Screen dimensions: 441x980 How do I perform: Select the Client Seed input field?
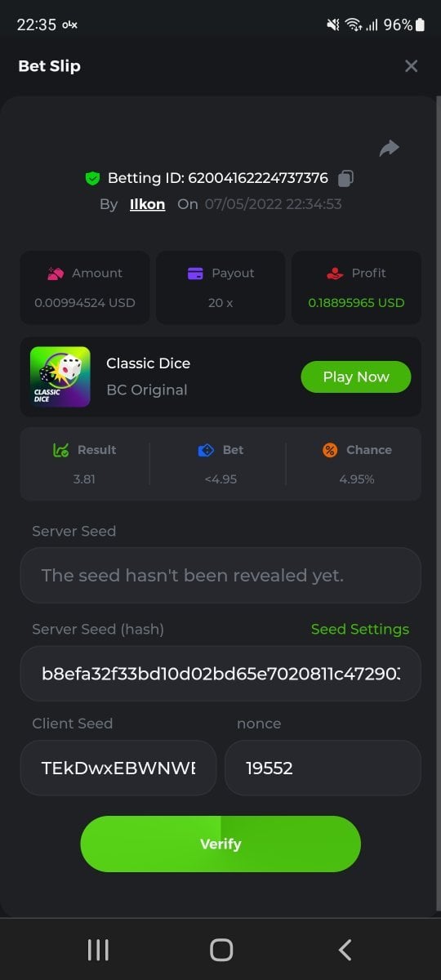118,768
